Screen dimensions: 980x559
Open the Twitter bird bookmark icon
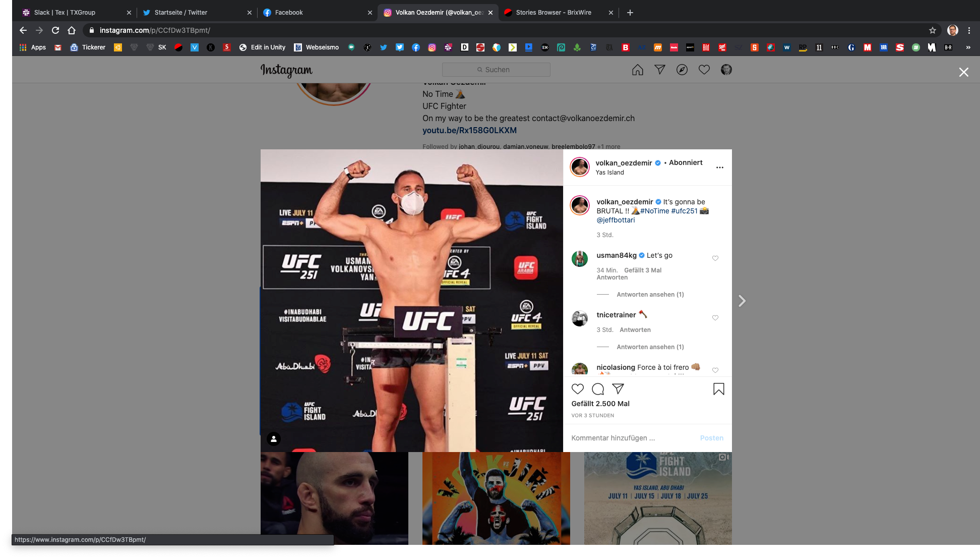[383, 47]
